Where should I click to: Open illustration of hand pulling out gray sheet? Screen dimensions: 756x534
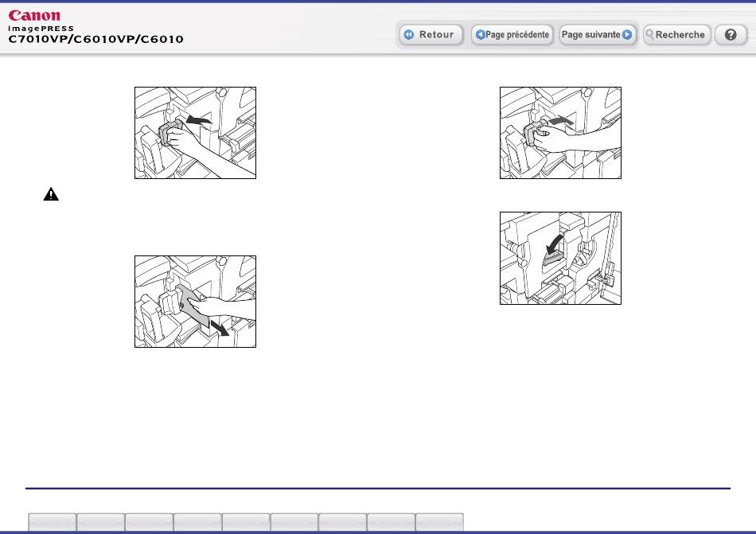click(x=195, y=302)
